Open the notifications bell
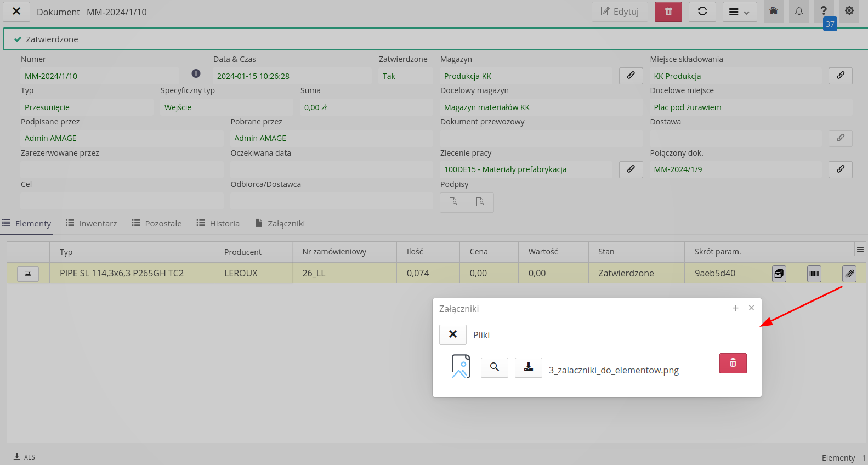Image resolution: width=868 pixels, height=465 pixels. click(798, 12)
